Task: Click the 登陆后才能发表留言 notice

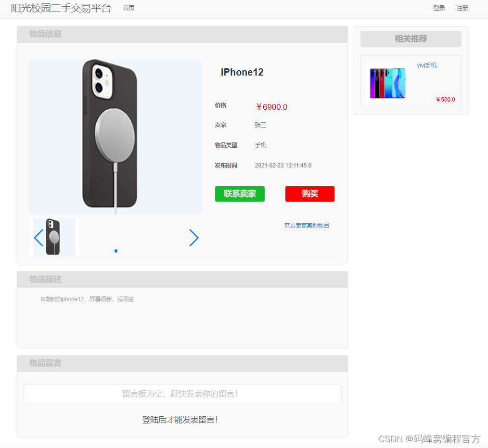Action: 180,420
